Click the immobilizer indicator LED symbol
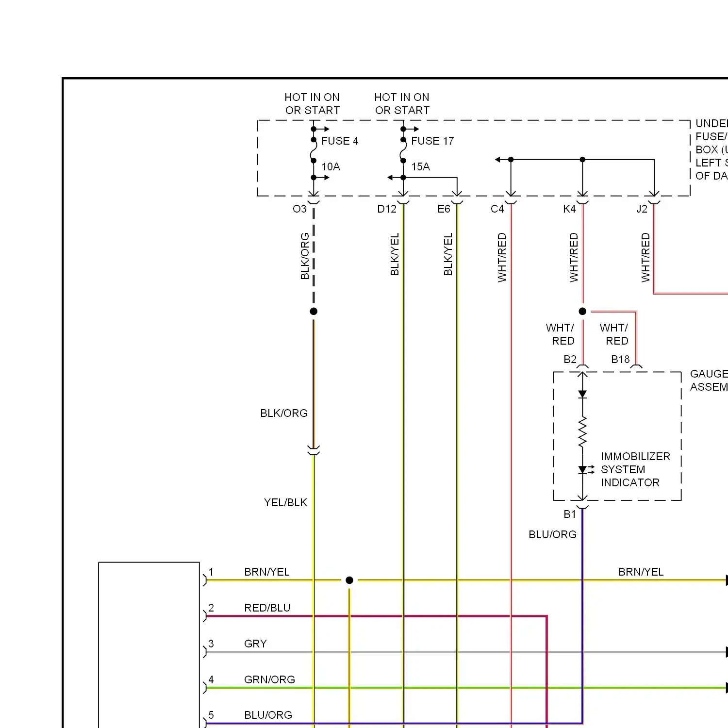 pos(586,470)
